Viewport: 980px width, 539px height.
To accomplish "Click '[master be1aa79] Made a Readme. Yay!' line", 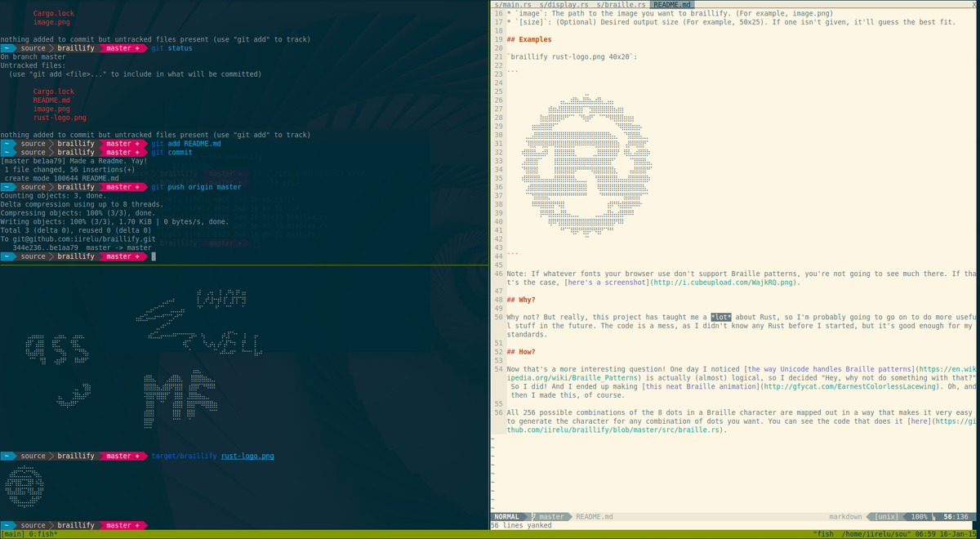I will (73, 161).
